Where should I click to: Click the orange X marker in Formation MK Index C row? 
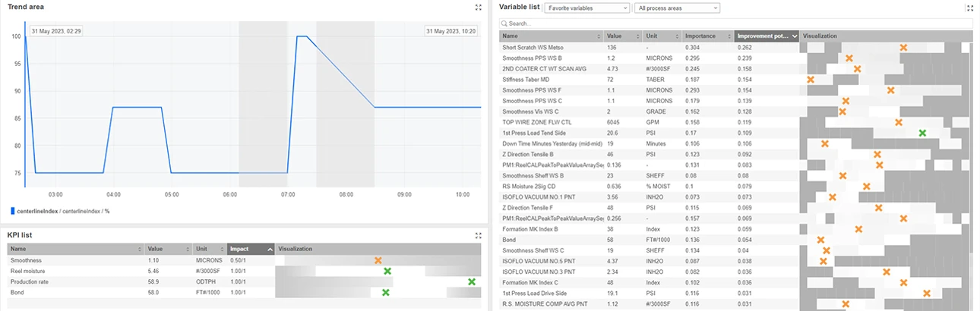click(903, 282)
